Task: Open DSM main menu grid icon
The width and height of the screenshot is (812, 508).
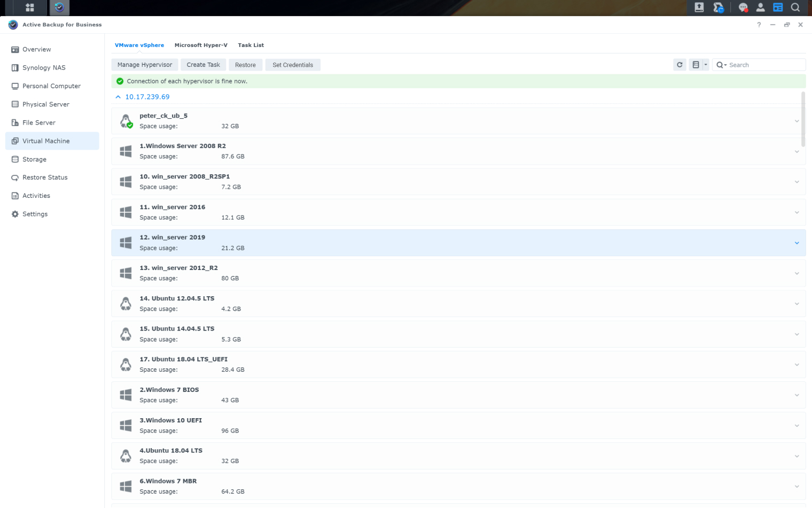Action: [30, 7]
